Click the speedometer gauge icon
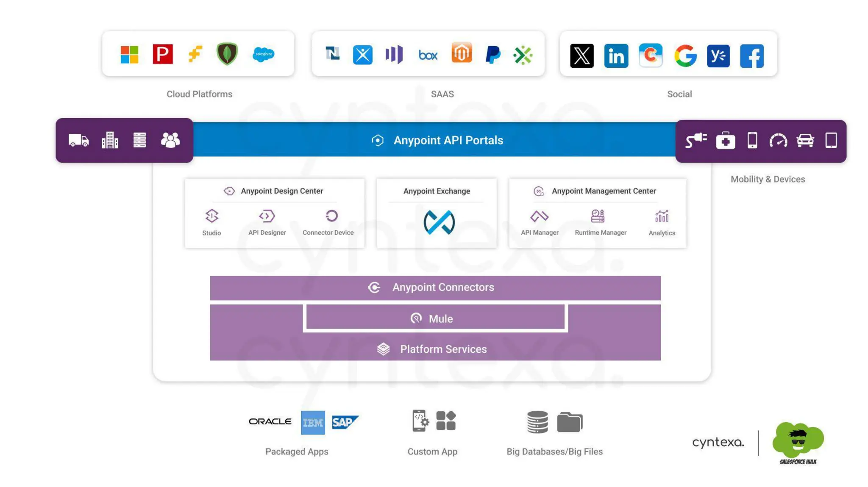Image resolution: width=868 pixels, height=487 pixels. pyautogui.click(x=779, y=141)
